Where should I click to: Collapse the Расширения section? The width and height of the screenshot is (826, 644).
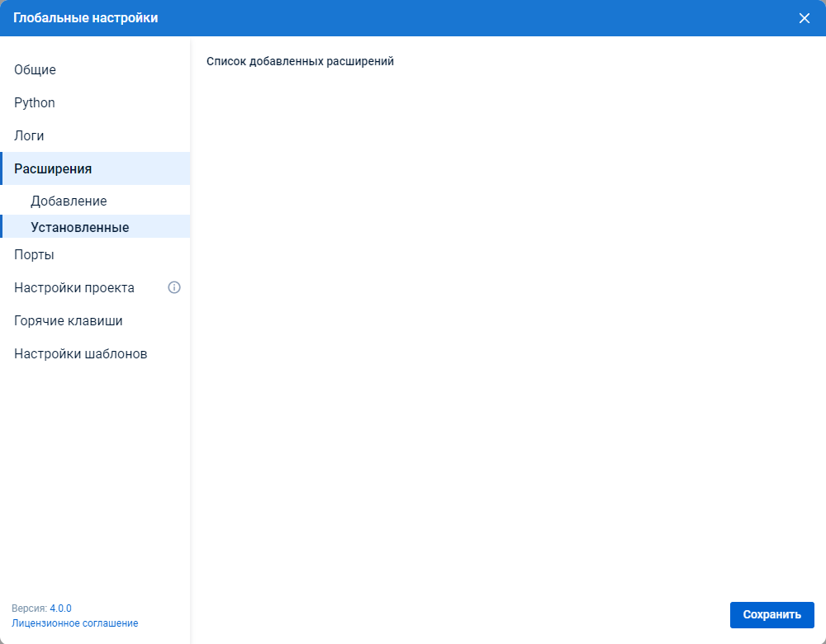pyautogui.click(x=95, y=168)
